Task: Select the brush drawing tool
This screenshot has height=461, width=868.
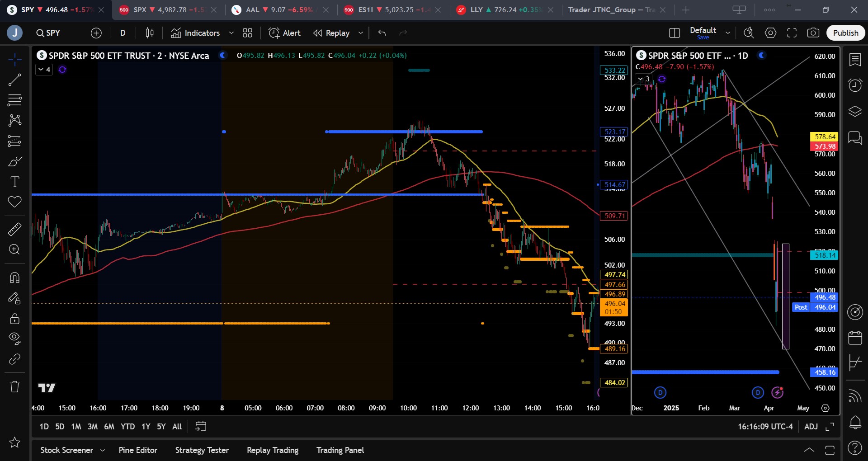Action: coord(14,161)
